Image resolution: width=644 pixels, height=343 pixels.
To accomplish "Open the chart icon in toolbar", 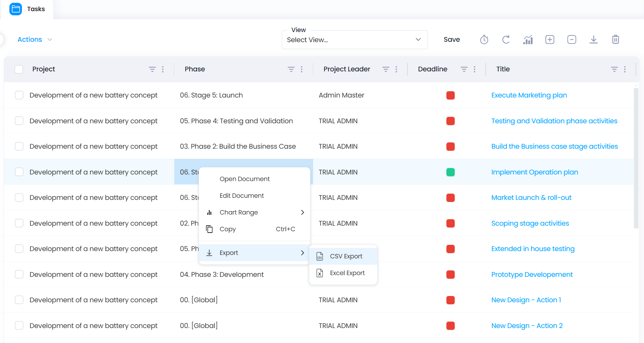I will [528, 40].
